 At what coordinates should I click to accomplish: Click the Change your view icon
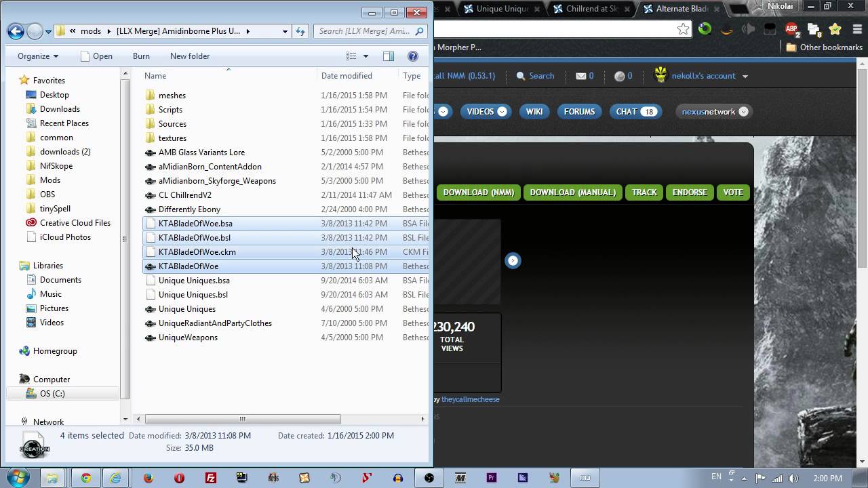351,56
